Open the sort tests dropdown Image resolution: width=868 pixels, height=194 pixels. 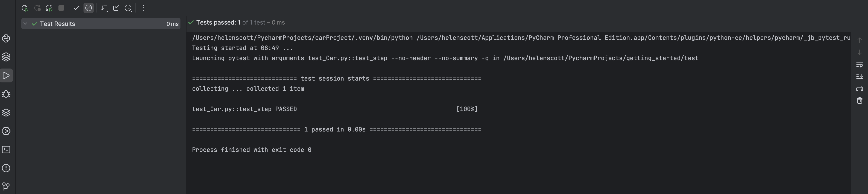point(104,8)
